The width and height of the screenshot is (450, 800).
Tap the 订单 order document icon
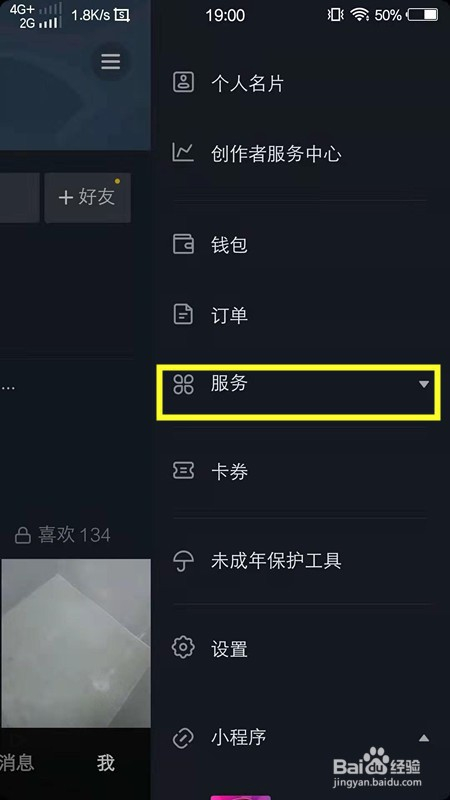pos(183,314)
